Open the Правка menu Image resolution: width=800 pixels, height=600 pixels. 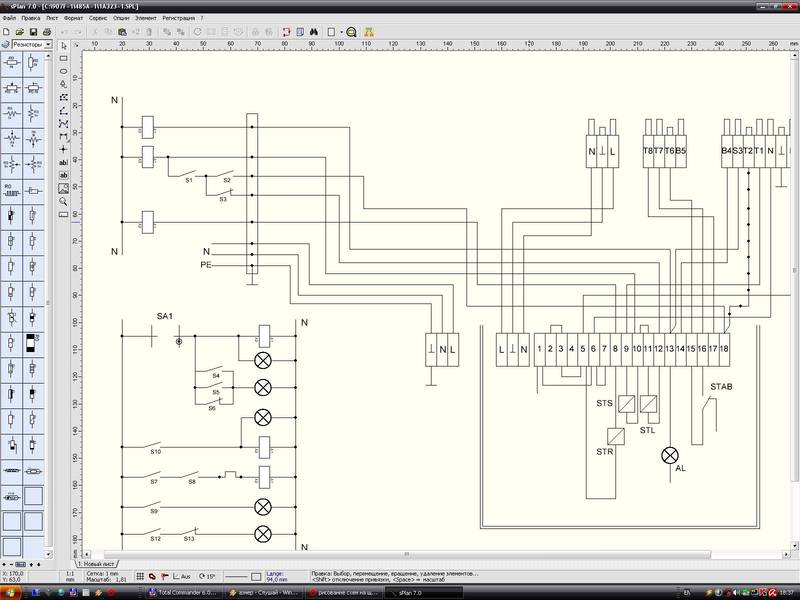click(31, 18)
